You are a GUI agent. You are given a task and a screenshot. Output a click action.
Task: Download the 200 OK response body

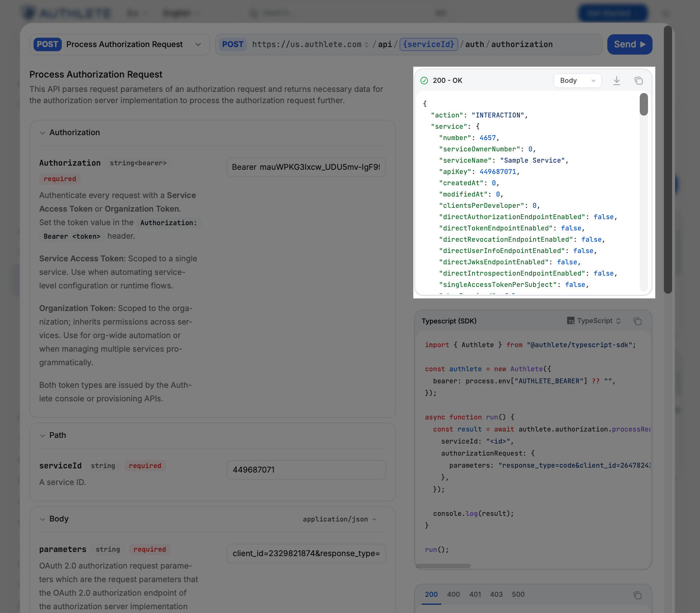pos(617,81)
